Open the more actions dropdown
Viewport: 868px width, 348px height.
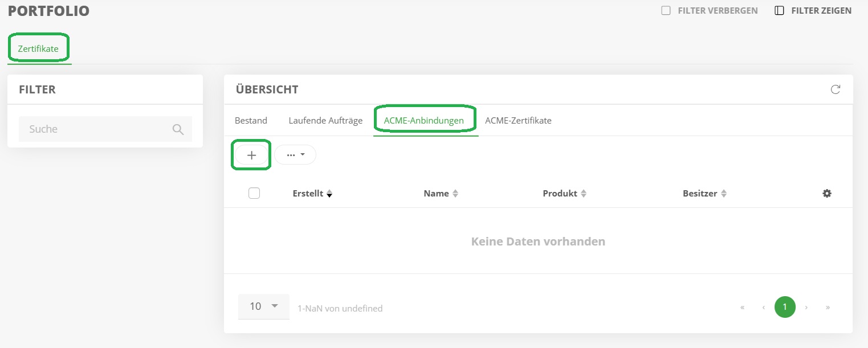coord(295,155)
